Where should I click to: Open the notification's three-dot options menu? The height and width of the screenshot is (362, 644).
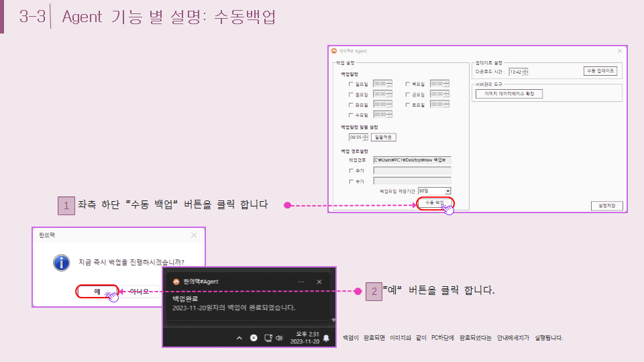301,282
